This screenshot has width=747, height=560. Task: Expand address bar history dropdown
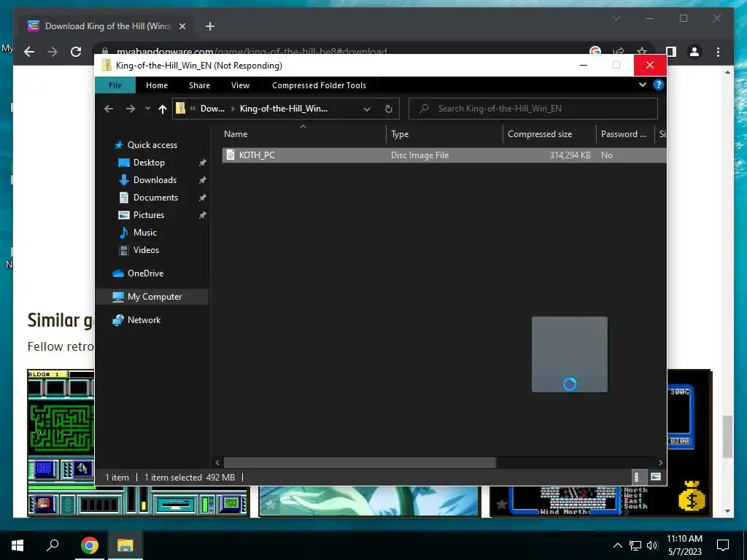367,109
